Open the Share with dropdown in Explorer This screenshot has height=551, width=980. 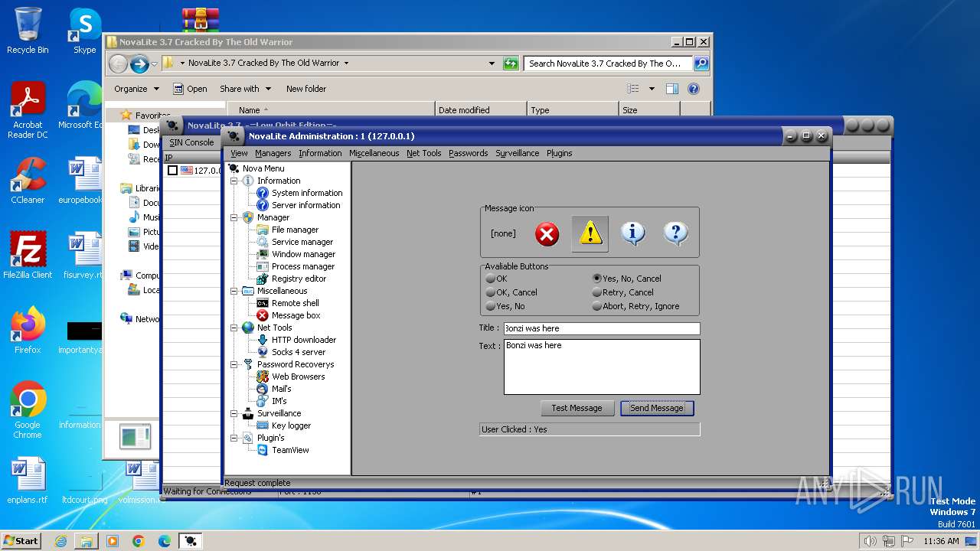pyautogui.click(x=245, y=89)
